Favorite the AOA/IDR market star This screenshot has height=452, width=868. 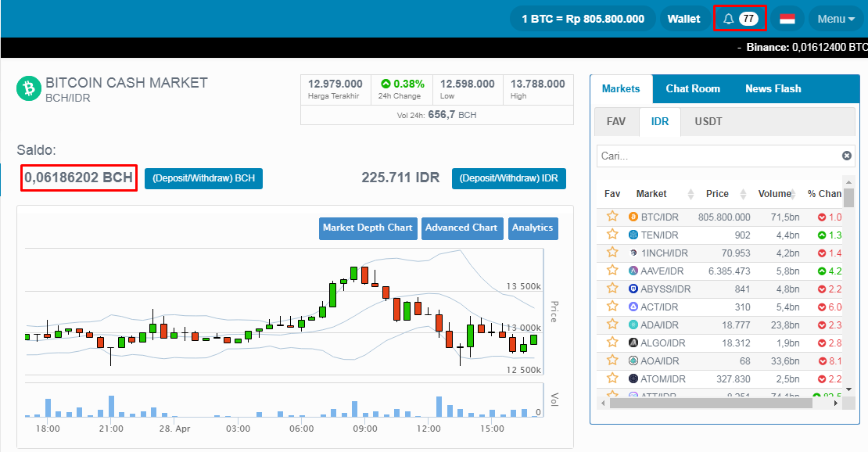[x=612, y=361]
